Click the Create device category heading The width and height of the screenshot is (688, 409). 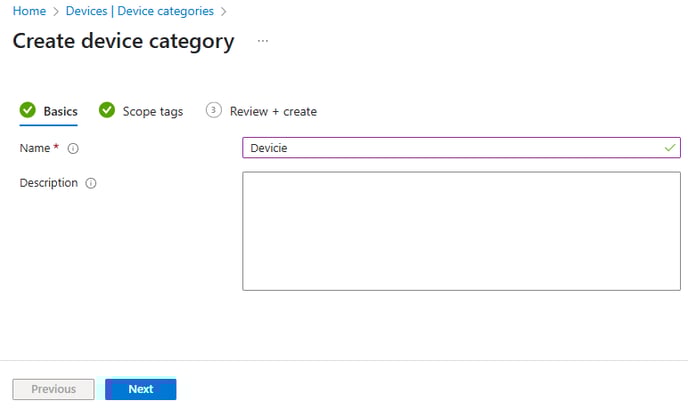tap(124, 42)
